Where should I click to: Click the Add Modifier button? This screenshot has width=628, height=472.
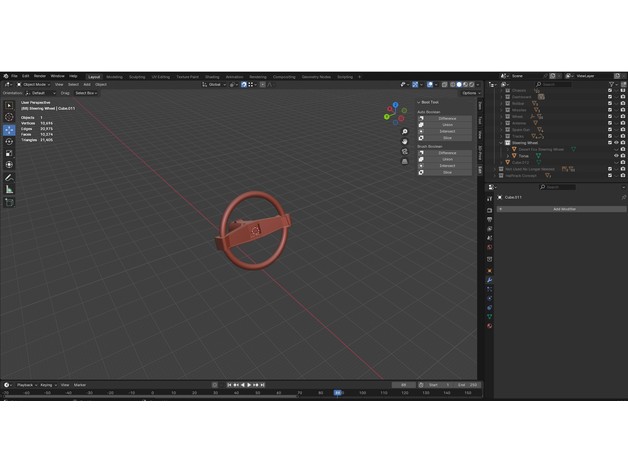563,209
